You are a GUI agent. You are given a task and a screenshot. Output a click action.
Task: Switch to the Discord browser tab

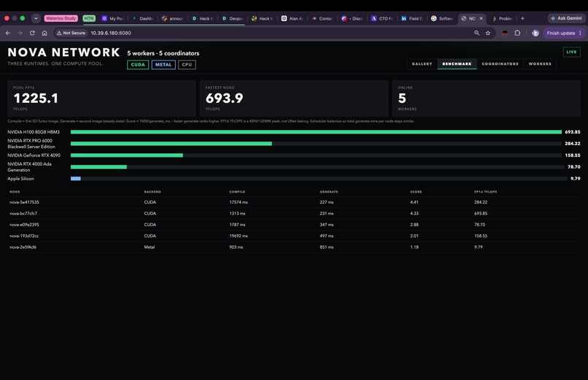[352, 18]
